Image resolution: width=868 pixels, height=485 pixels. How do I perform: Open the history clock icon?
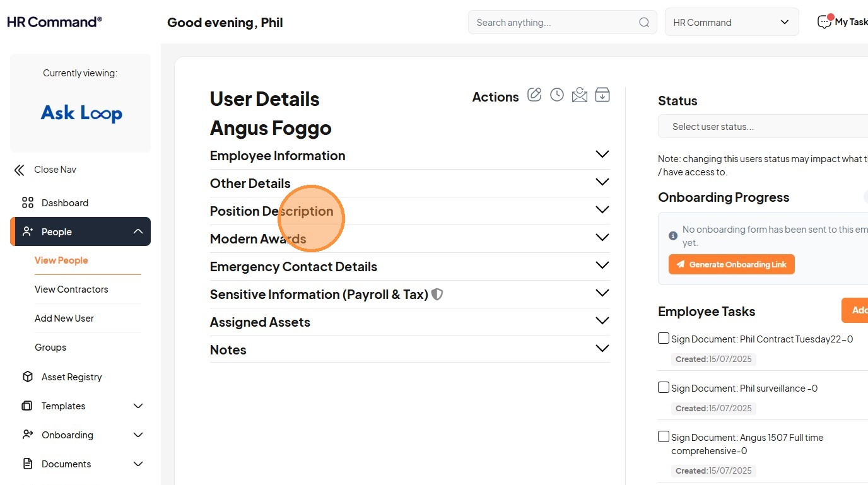(556, 95)
